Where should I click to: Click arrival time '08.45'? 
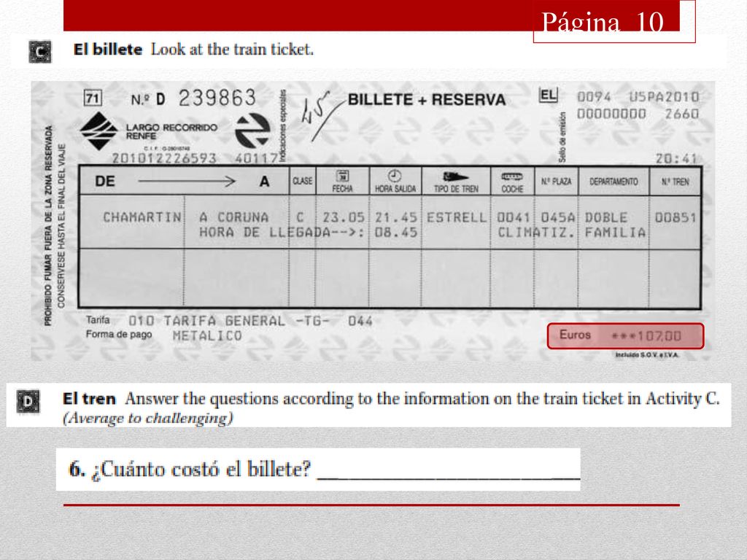point(395,233)
